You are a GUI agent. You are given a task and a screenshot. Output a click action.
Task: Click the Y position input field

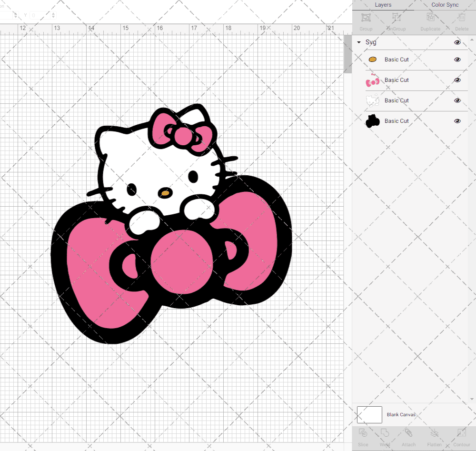(40, 15)
